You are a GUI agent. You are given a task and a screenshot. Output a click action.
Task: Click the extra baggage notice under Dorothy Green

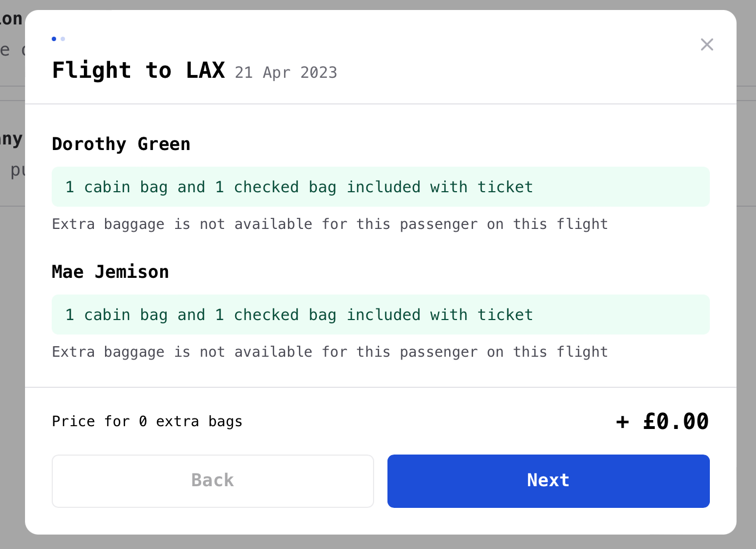[330, 224]
